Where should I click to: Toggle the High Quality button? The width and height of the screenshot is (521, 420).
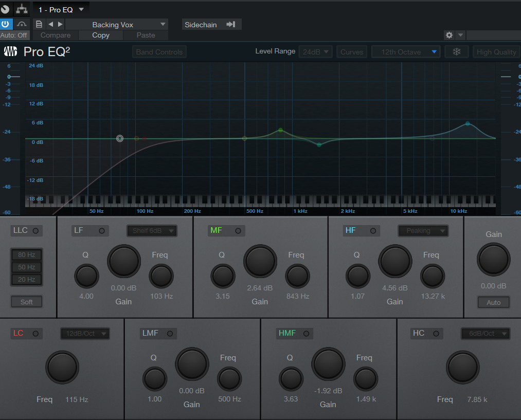click(496, 52)
